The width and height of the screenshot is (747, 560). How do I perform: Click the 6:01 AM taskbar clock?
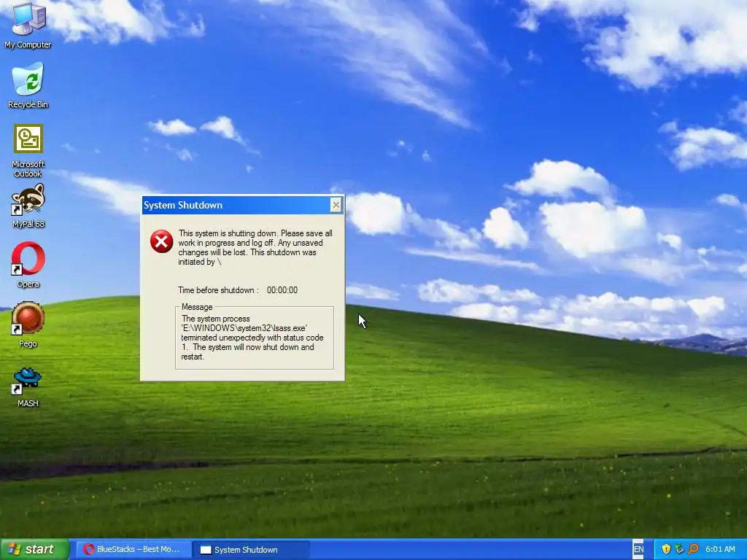(x=720, y=550)
